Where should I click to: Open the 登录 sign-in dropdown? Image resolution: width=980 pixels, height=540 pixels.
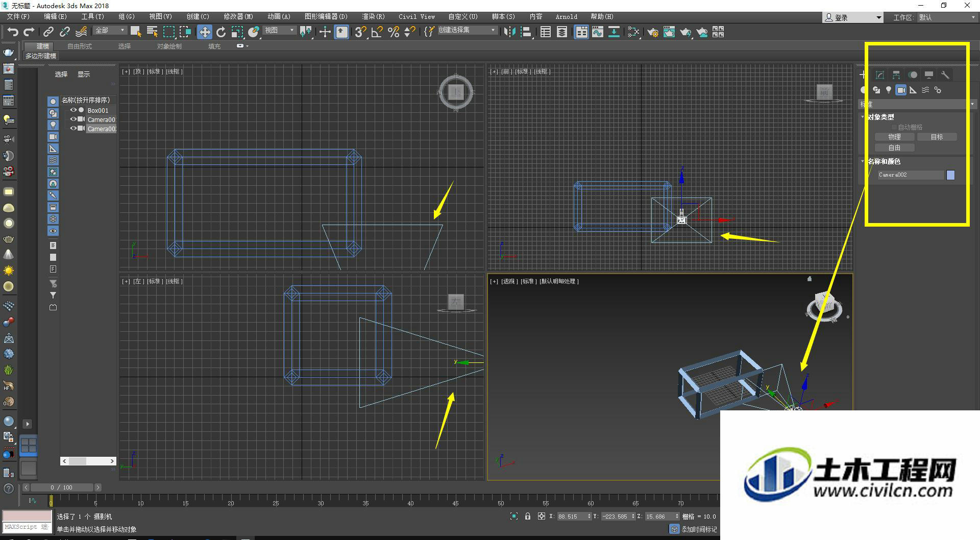click(x=852, y=17)
